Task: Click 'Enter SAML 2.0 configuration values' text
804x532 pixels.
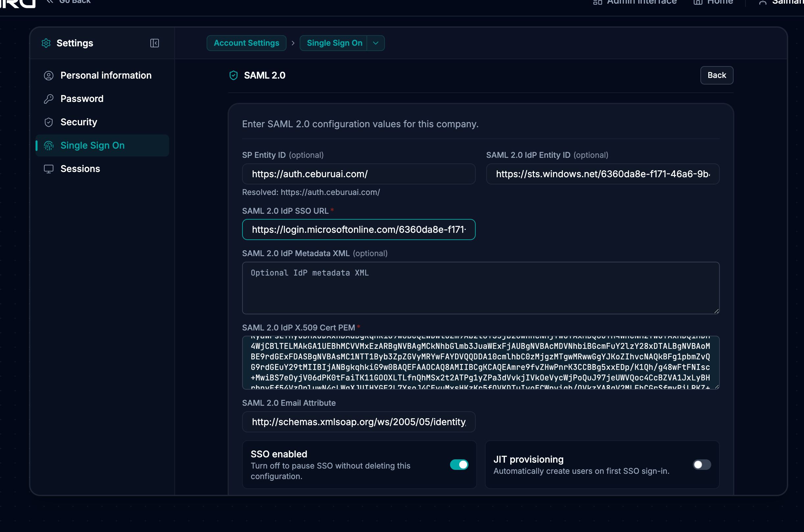Action: 360,124
